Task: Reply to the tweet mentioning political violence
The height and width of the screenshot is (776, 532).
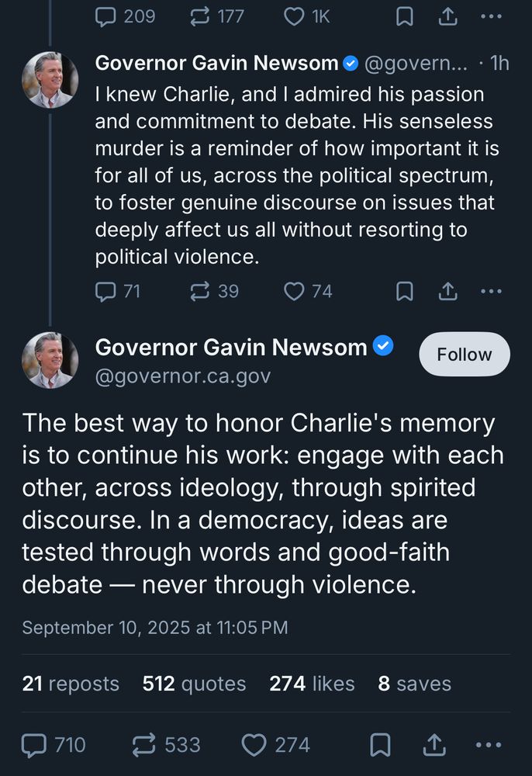Action: coord(105,291)
